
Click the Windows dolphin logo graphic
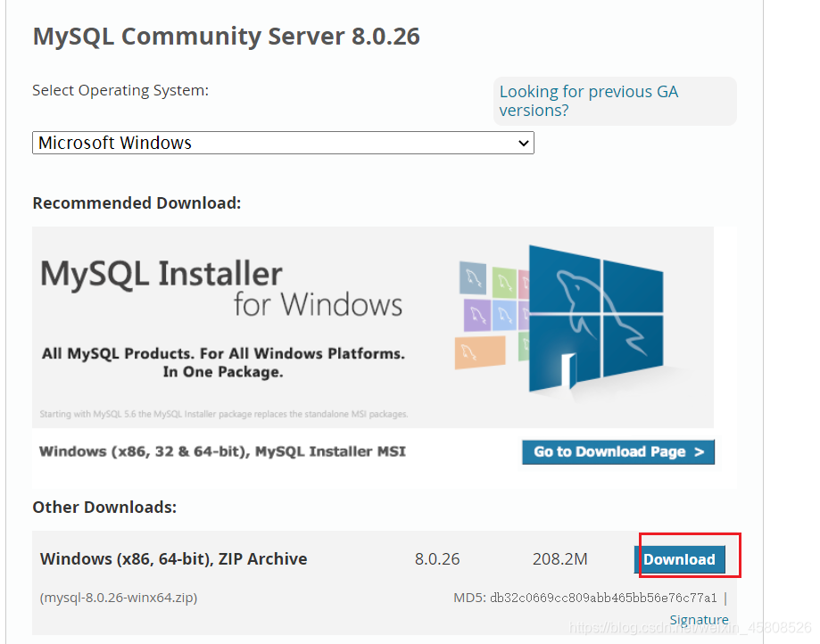[596, 318]
